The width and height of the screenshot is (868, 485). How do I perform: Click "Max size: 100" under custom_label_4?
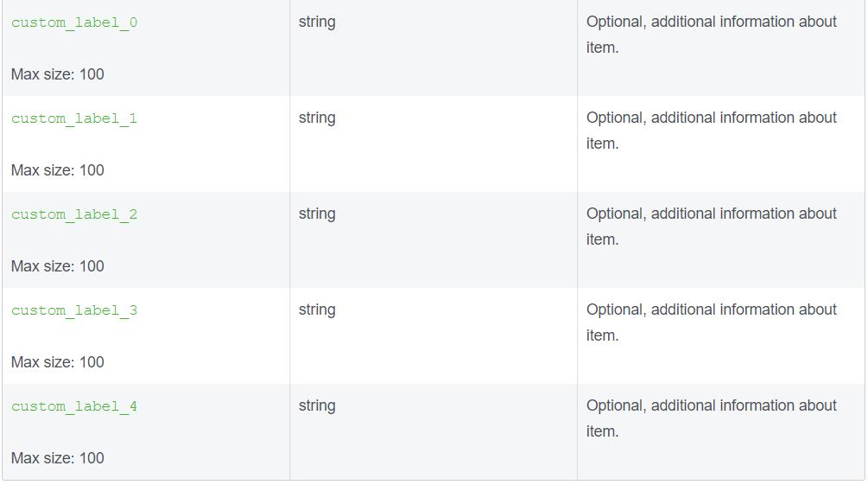(x=58, y=458)
